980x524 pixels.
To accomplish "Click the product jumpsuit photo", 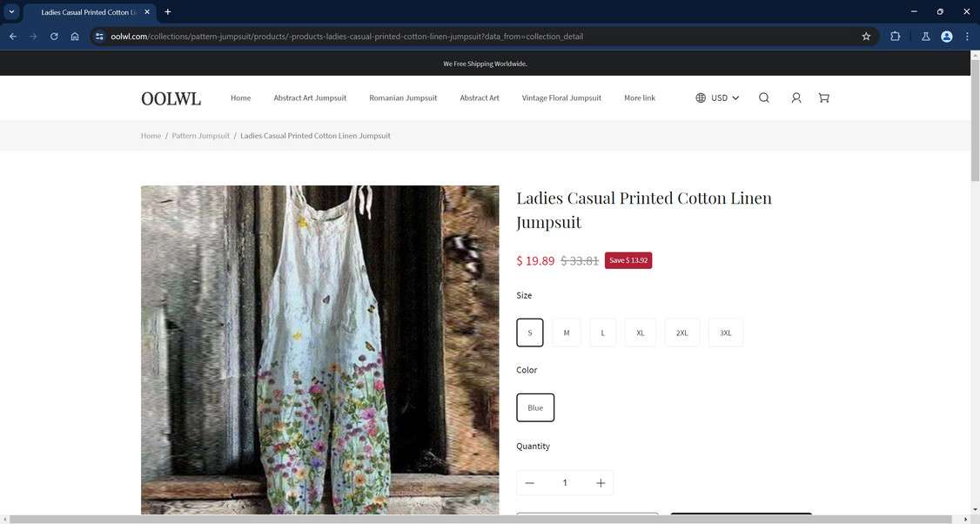I will click(x=319, y=348).
